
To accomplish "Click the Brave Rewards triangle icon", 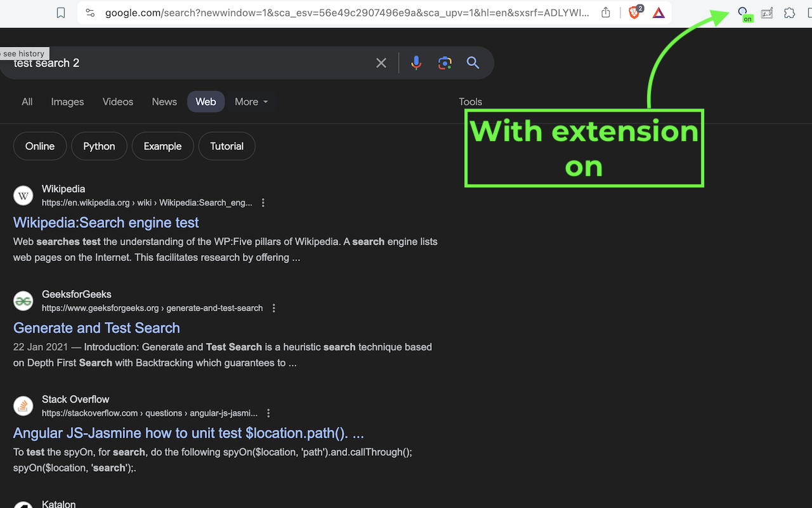I will [658, 13].
